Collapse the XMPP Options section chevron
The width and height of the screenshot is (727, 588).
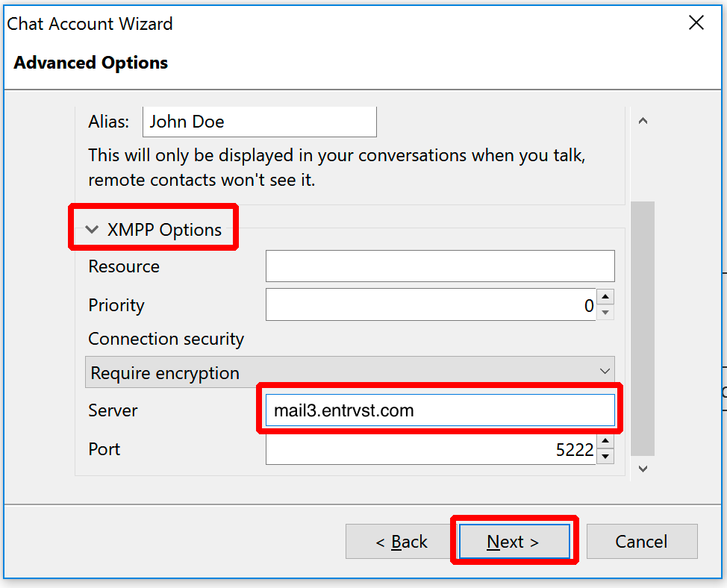[92, 229]
